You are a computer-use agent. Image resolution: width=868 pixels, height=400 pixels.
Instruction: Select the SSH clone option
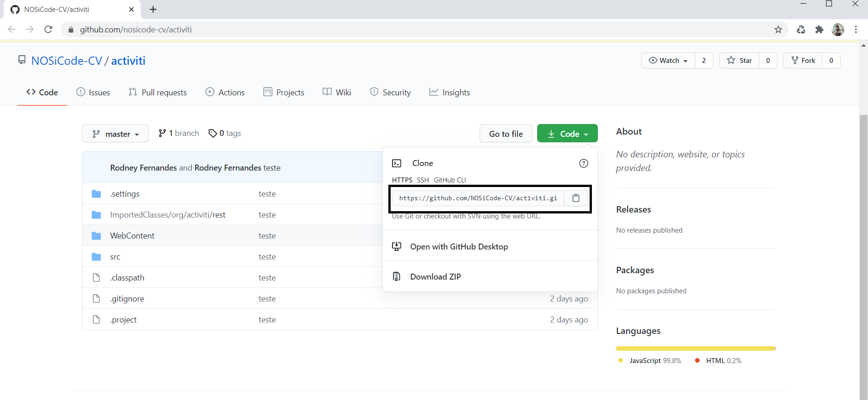click(423, 180)
